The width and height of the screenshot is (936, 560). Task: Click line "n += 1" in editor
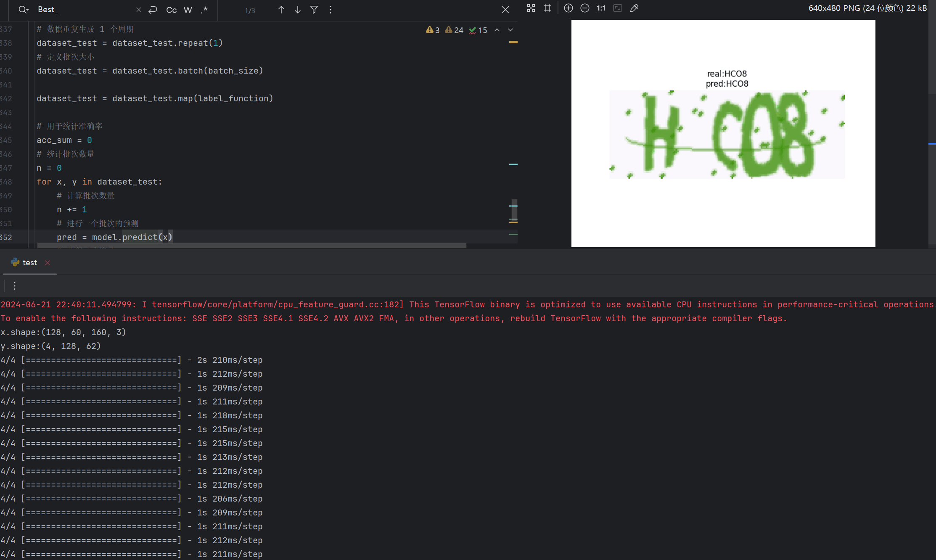pos(72,209)
